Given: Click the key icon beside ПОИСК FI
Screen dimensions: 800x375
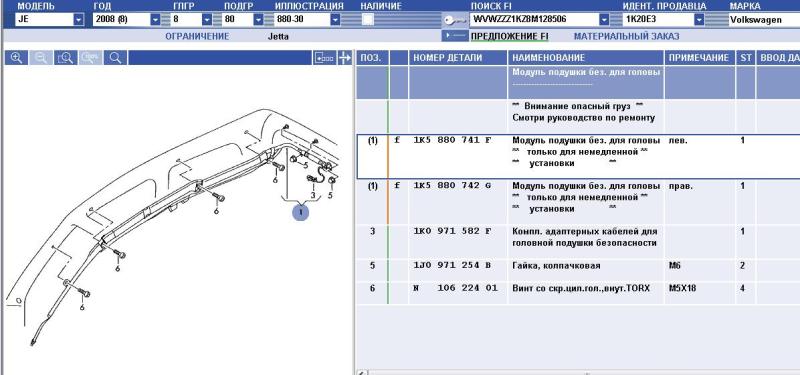Looking at the screenshot, I should point(455,20).
